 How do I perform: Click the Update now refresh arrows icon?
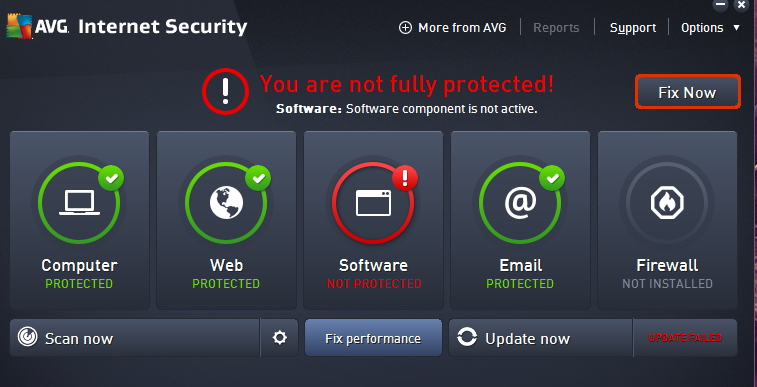[x=467, y=337]
